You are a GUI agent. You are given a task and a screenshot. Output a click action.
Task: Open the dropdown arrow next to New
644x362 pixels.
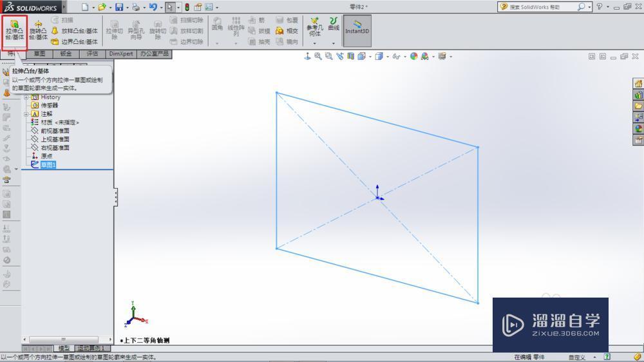click(93, 7)
